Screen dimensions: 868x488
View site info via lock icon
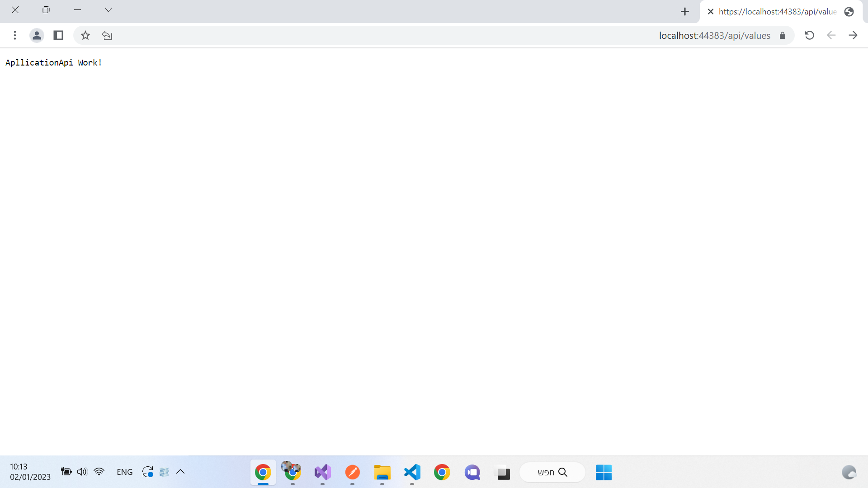click(783, 35)
